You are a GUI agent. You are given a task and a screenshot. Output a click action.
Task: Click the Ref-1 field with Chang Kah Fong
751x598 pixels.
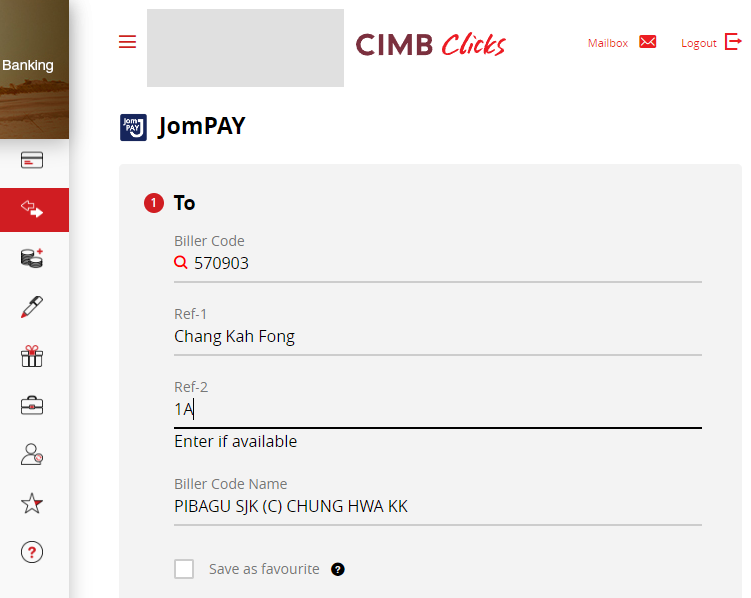(437, 336)
